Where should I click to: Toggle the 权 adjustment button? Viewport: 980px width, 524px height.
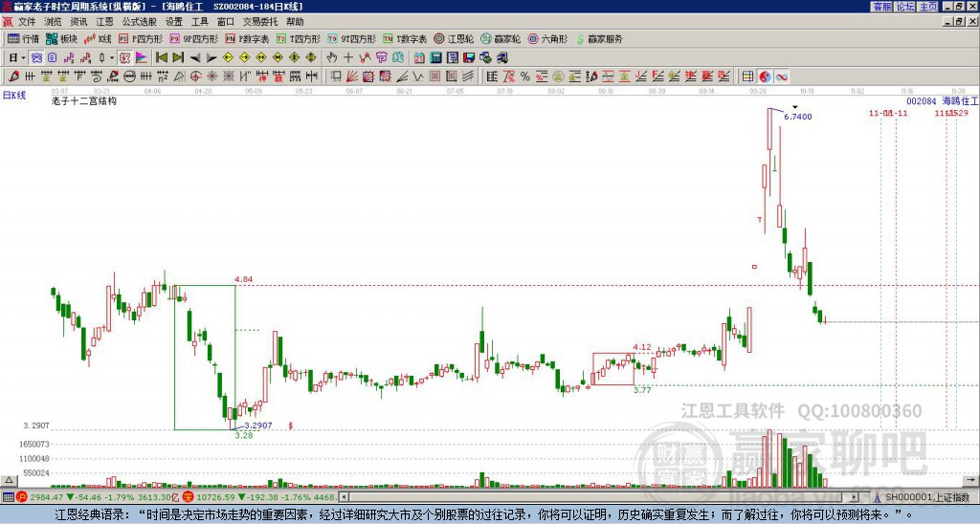(124, 58)
